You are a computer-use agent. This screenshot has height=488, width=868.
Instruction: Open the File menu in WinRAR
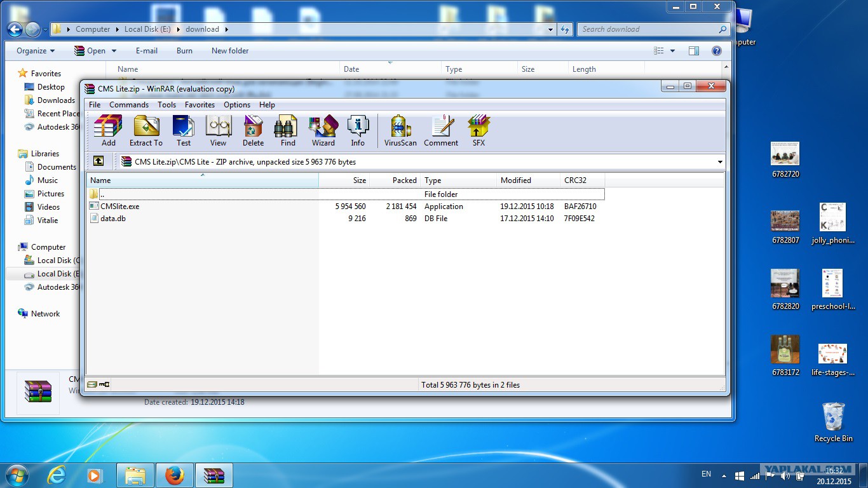(95, 105)
